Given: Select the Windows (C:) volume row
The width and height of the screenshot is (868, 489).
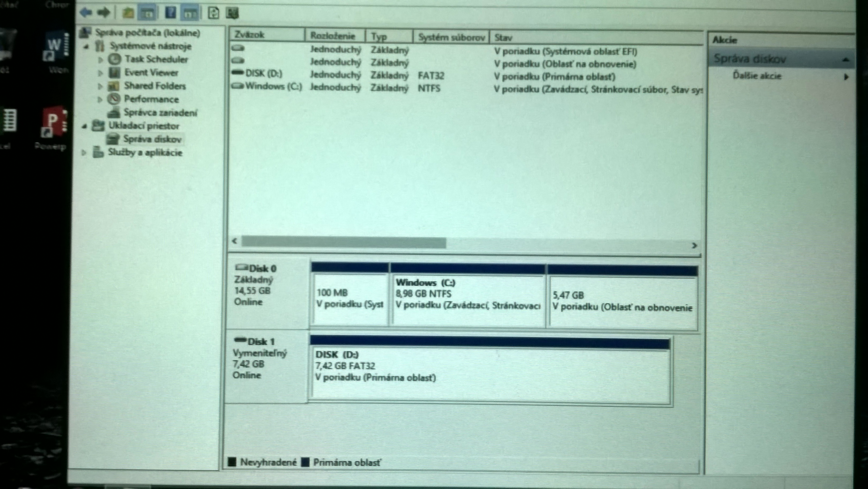Looking at the screenshot, I should (273, 87).
